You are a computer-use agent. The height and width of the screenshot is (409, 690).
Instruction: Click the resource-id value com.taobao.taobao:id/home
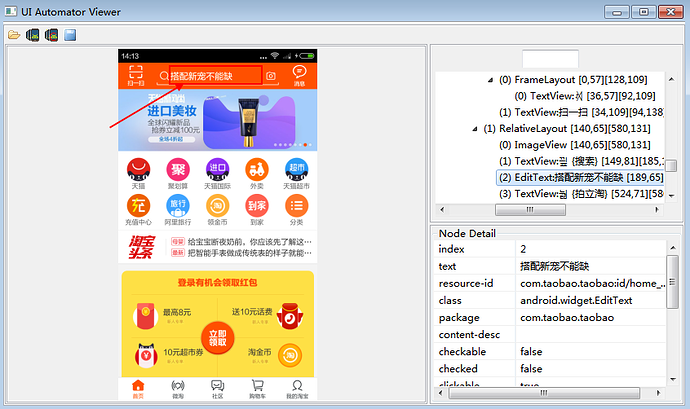pyautogui.click(x=591, y=284)
